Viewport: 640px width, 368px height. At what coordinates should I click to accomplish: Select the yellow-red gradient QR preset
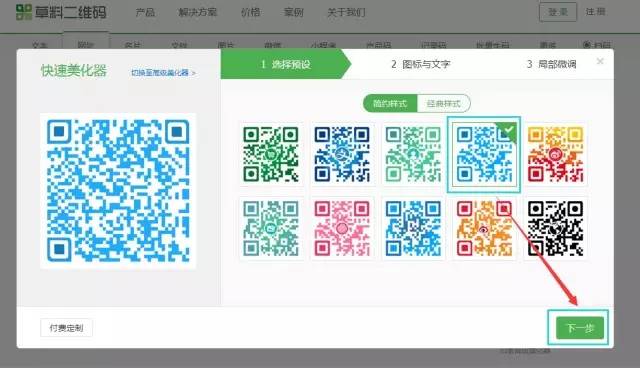(x=555, y=154)
